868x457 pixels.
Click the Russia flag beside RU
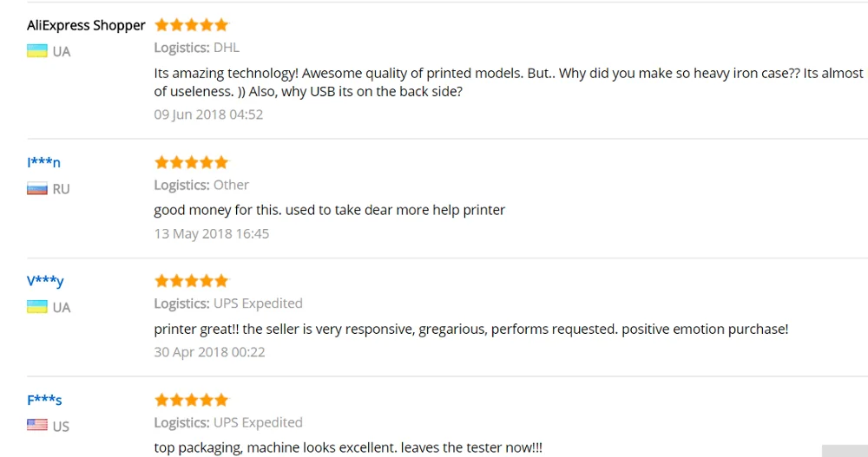(x=36, y=188)
